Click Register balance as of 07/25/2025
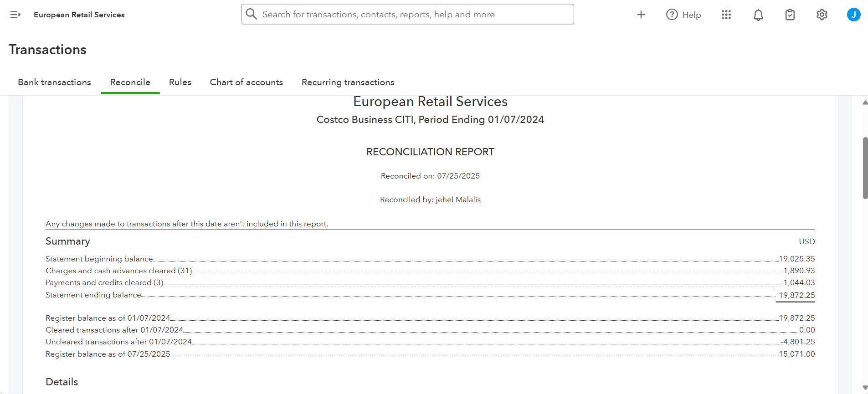This screenshot has width=868, height=394. [108, 354]
